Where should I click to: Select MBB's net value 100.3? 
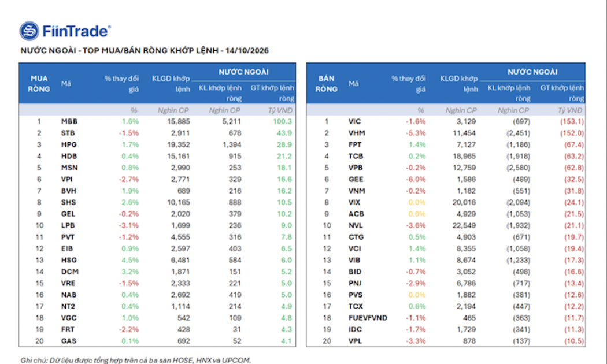coord(283,121)
